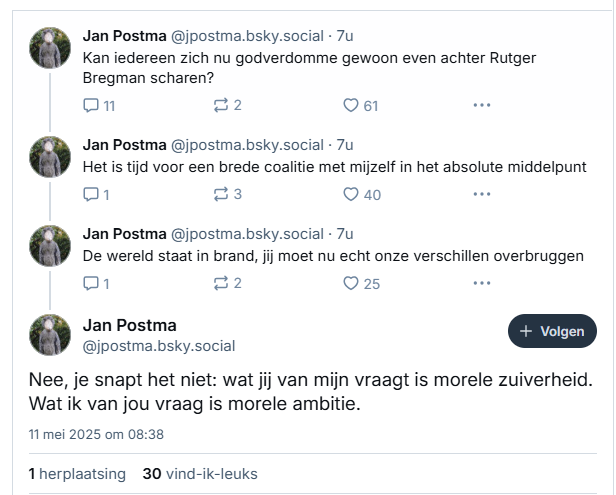
Task: View the 1 herplaatsing list
Action: (x=77, y=474)
